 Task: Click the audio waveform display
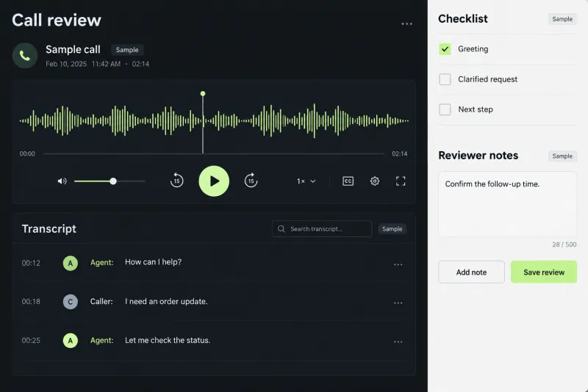(x=214, y=120)
